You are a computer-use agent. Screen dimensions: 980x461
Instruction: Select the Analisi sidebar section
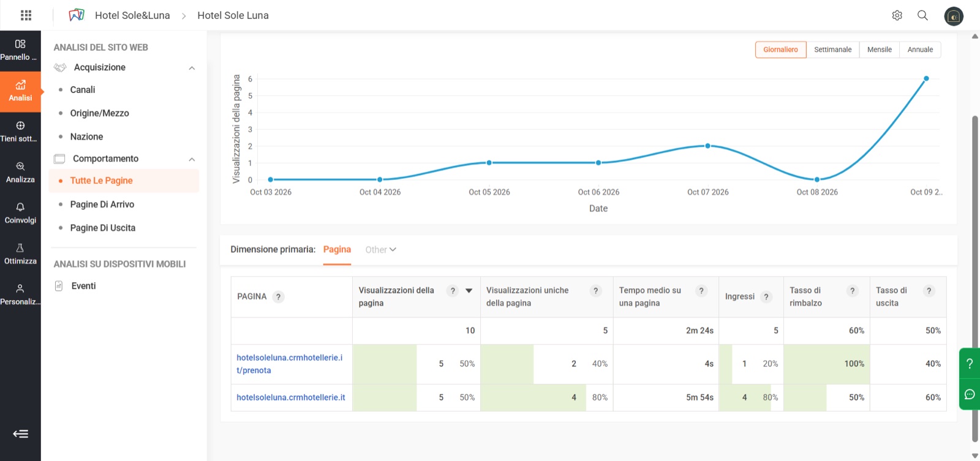20,92
